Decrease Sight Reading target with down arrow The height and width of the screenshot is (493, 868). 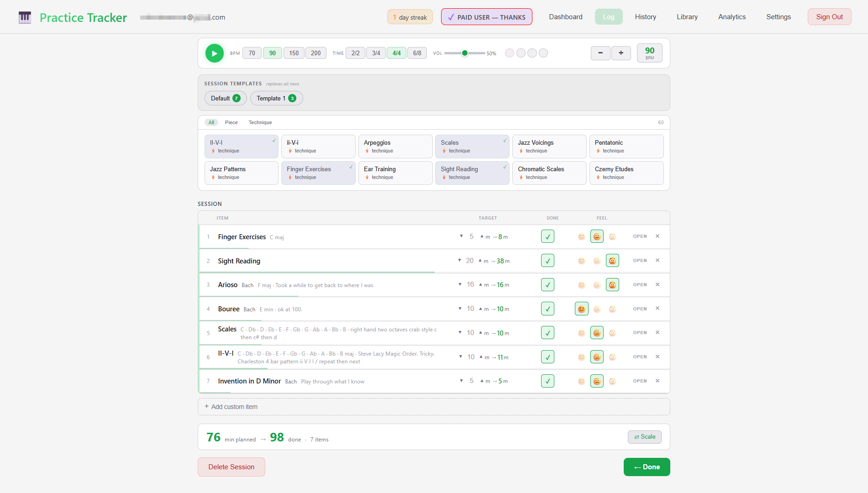pyautogui.click(x=459, y=260)
